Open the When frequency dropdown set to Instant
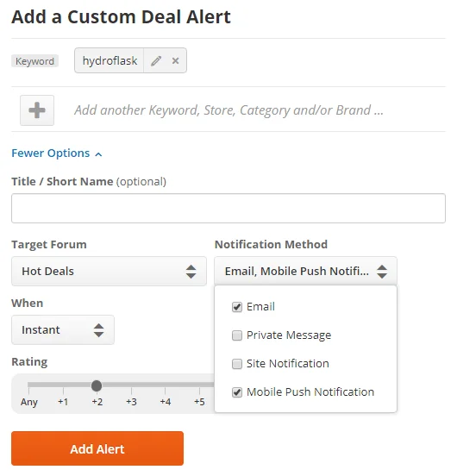The width and height of the screenshot is (457, 476). pos(63,330)
